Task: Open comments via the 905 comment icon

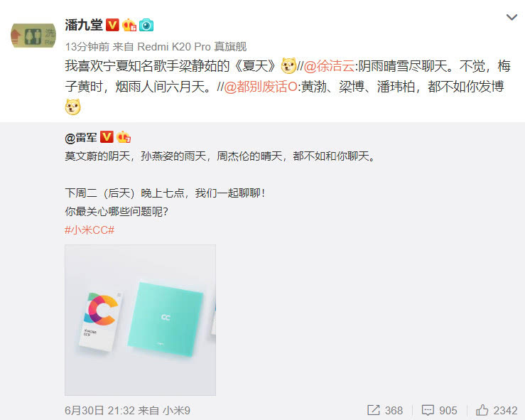Action: click(x=439, y=410)
